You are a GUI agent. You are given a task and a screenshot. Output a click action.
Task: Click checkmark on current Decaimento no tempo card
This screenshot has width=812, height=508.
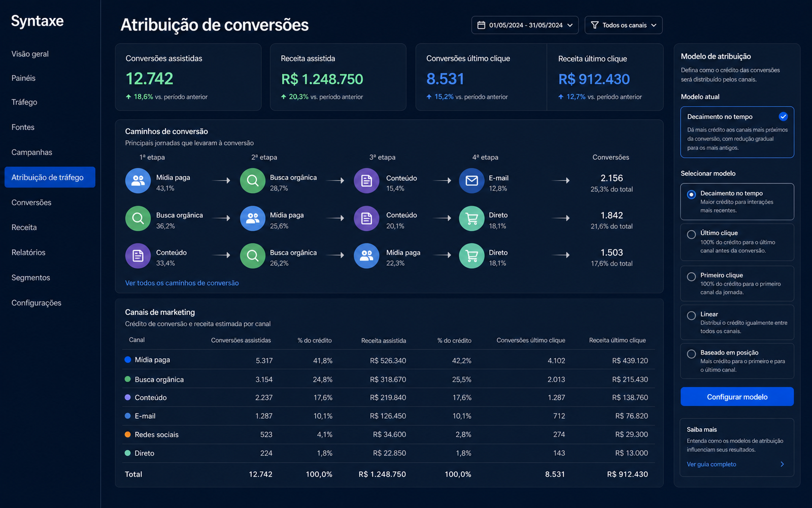pyautogui.click(x=783, y=116)
